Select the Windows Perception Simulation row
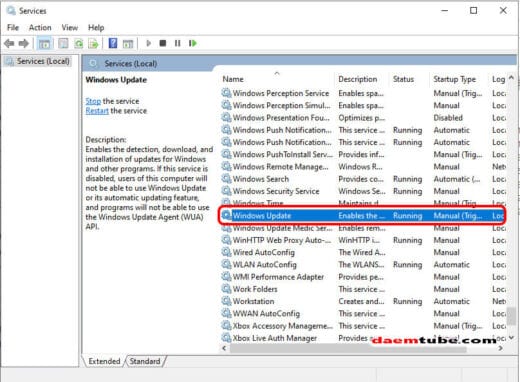Screen dimensions: 520x382 click(363, 106)
